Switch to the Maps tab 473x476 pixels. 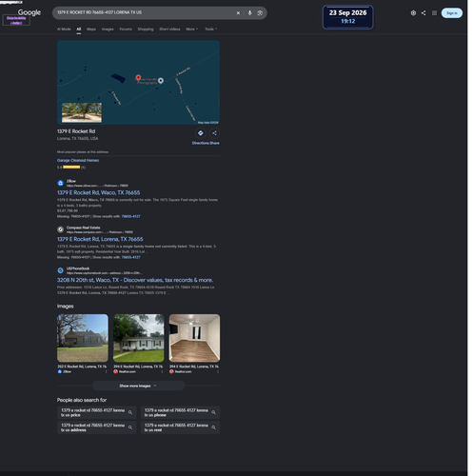pyautogui.click(x=91, y=29)
